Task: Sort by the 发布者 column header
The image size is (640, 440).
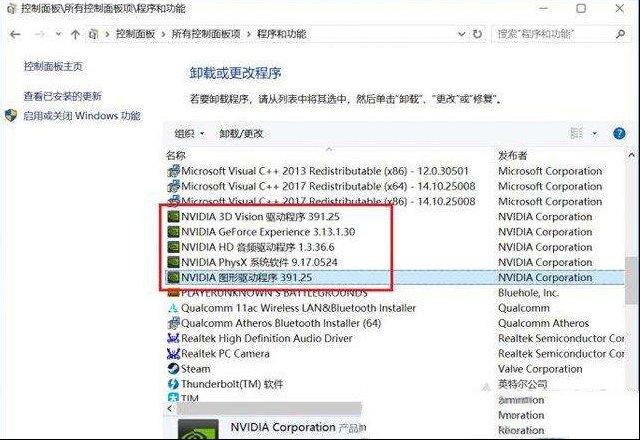Action: 513,156
